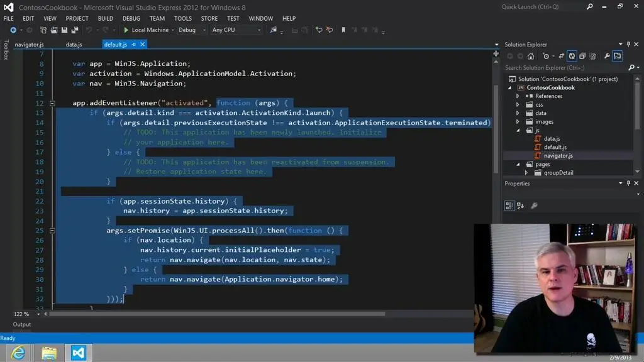Viewport: 644px width, 362px height.
Task: Select default.js in Solution Explorer
Action: pos(555,147)
